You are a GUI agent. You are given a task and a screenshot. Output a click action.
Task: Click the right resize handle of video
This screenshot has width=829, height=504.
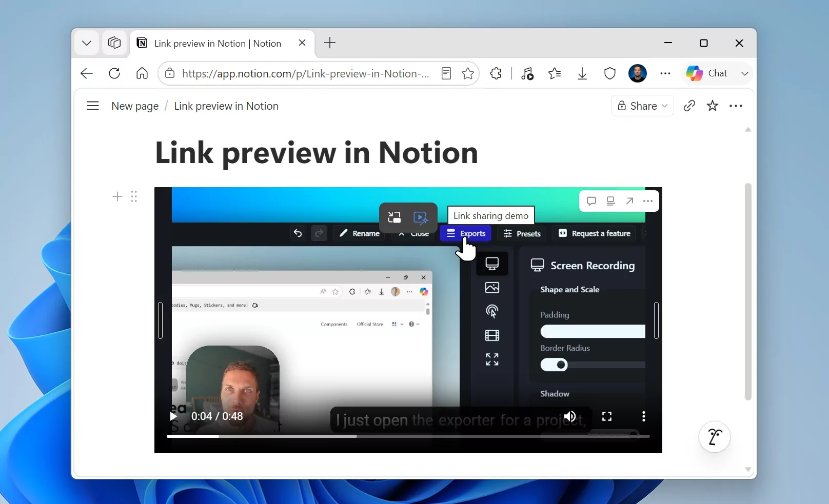(x=656, y=320)
